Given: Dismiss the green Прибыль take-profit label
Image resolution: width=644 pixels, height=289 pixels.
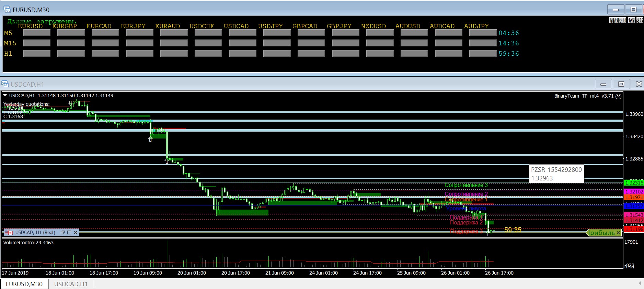Looking at the screenshot, I should (x=618, y=233).
